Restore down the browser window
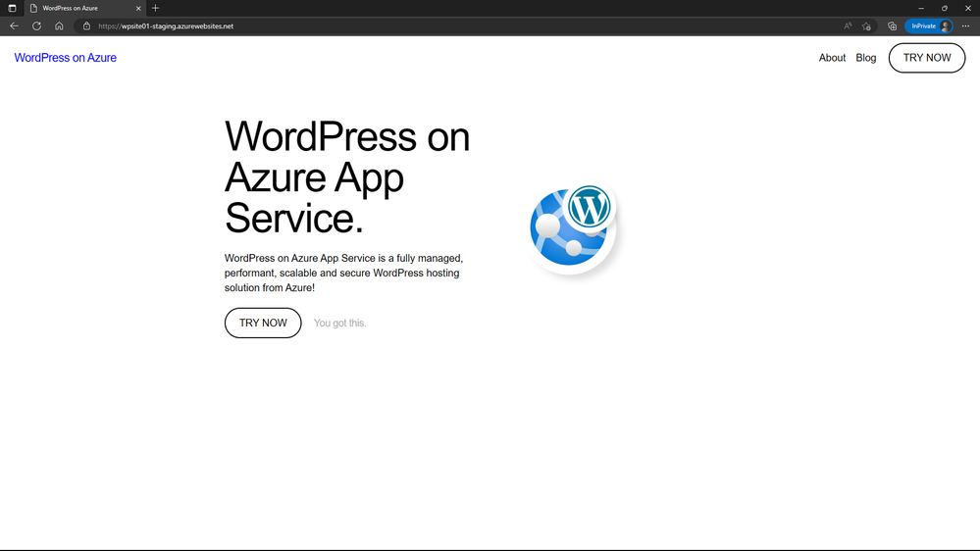This screenshot has width=980, height=551. pos(945,8)
